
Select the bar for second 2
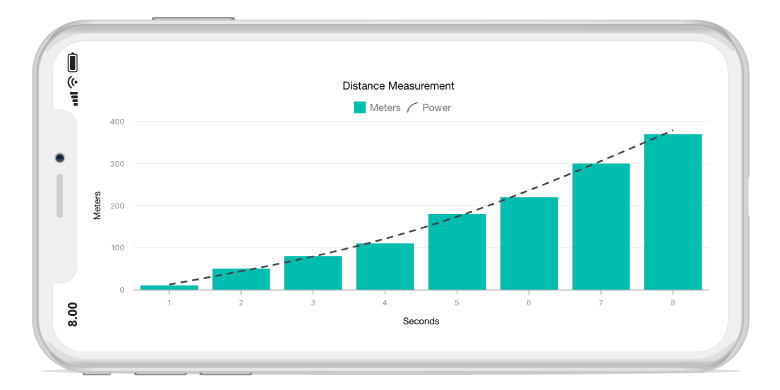[241, 279]
